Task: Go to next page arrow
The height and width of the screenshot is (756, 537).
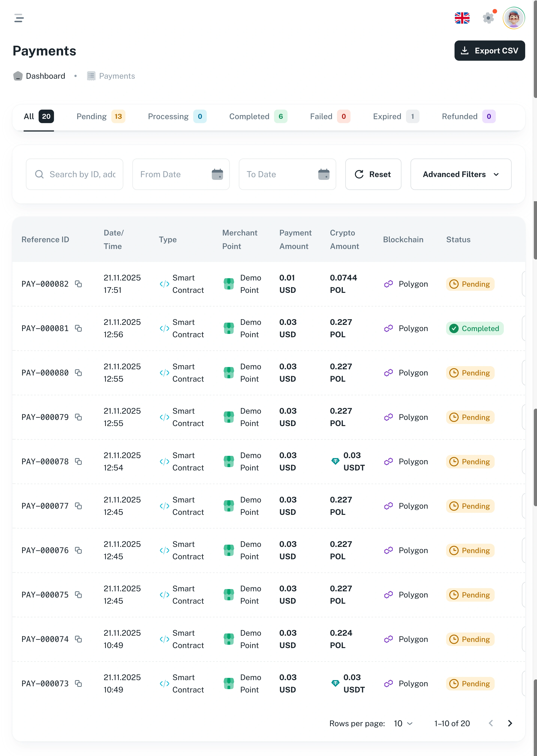Action: pos(510,723)
